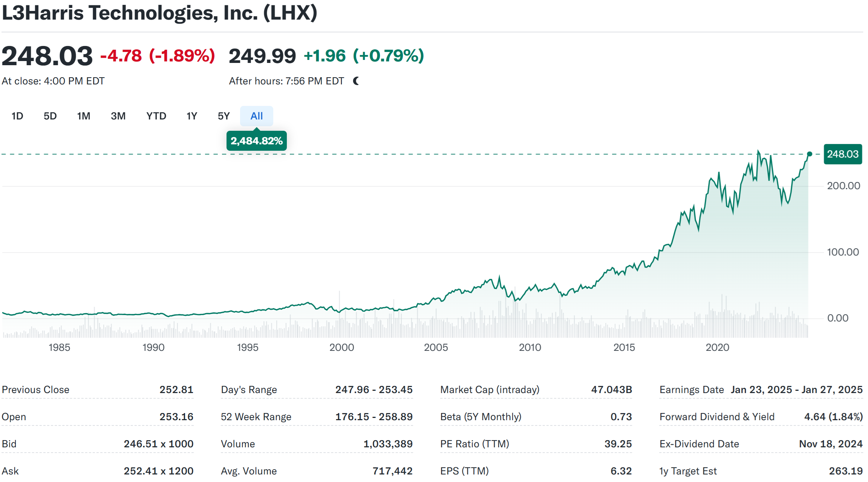Click the earnings date Jan 23, 2025 - Jan 27, 2025
Viewport: 868px width, 482px height.
pyautogui.click(x=797, y=390)
